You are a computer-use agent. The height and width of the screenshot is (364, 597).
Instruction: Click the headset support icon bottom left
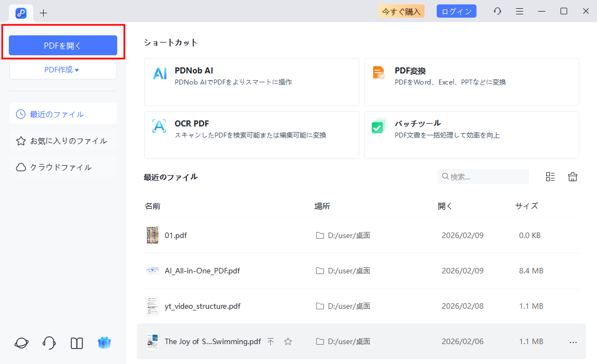coord(49,343)
